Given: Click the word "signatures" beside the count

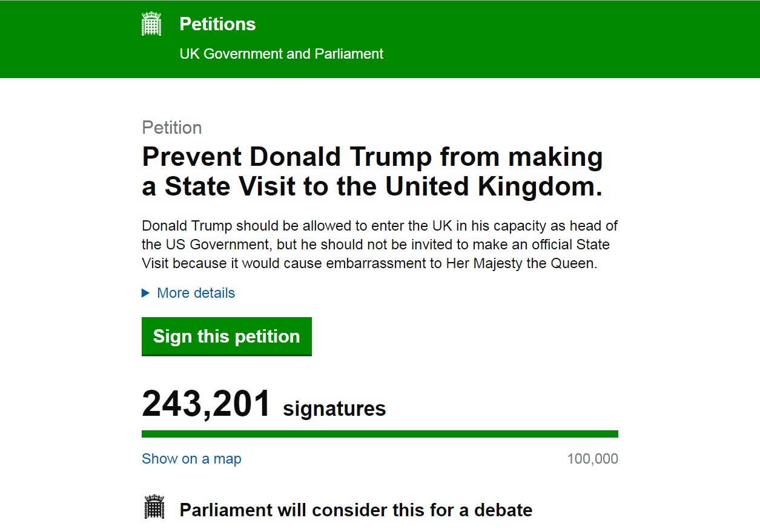Looking at the screenshot, I should tap(334, 409).
